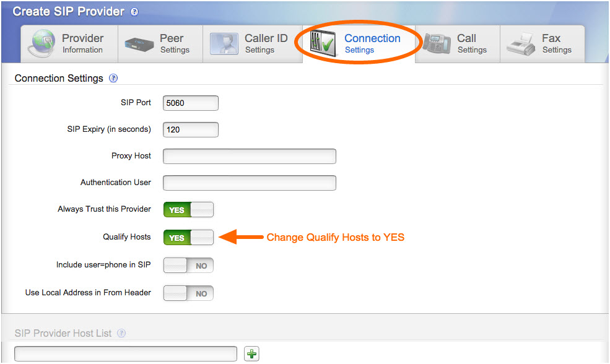Click the SIP Expiry field
The image size is (610, 364).
pyautogui.click(x=190, y=129)
